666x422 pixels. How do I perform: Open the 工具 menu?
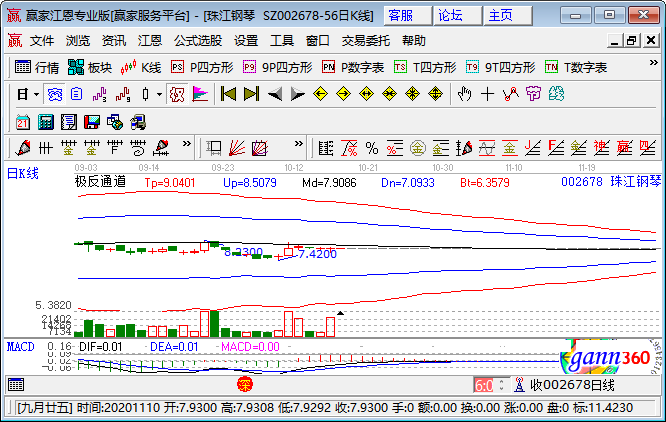[282, 41]
